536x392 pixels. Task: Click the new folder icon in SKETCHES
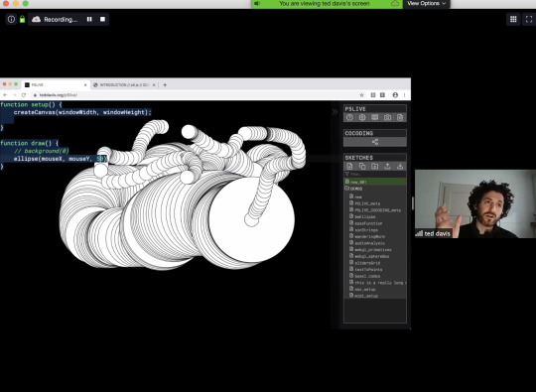374,166
